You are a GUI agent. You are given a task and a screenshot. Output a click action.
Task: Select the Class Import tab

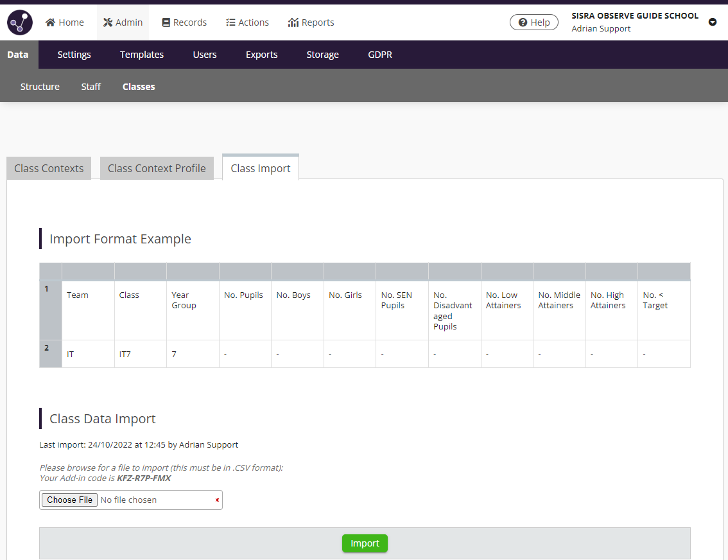coord(260,167)
